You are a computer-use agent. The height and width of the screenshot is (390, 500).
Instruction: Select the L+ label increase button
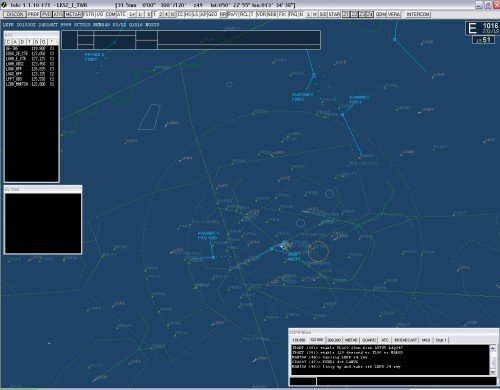click(x=132, y=14)
